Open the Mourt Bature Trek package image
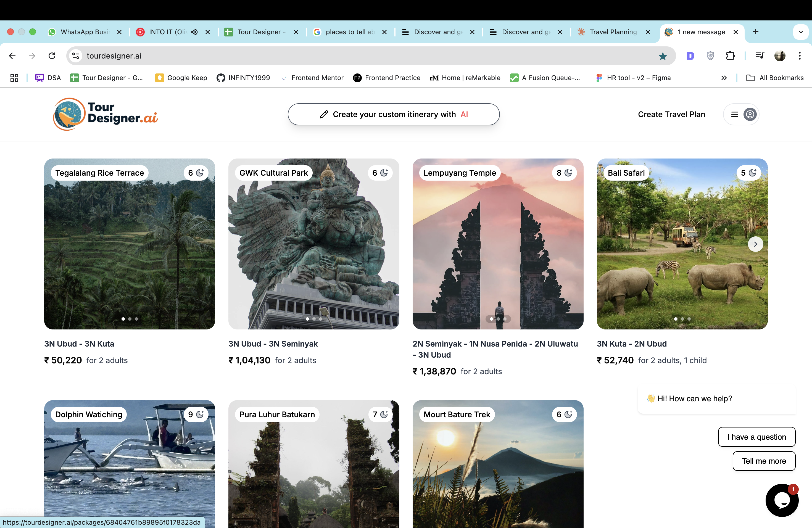812x528 pixels. click(498, 464)
